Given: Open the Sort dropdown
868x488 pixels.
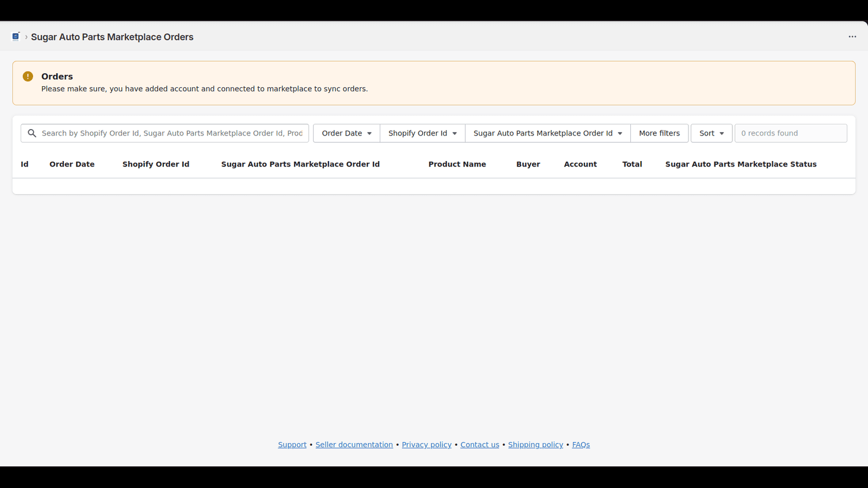Looking at the screenshot, I should [712, 133].
